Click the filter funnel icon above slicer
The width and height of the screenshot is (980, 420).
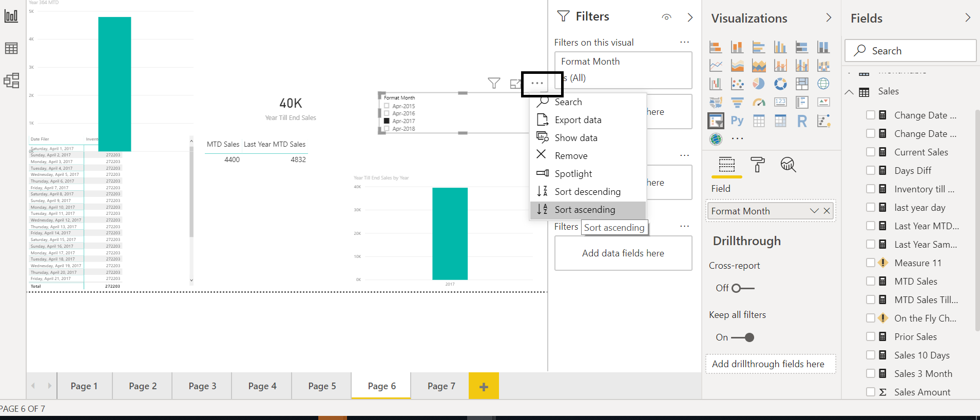coord(494,83)
